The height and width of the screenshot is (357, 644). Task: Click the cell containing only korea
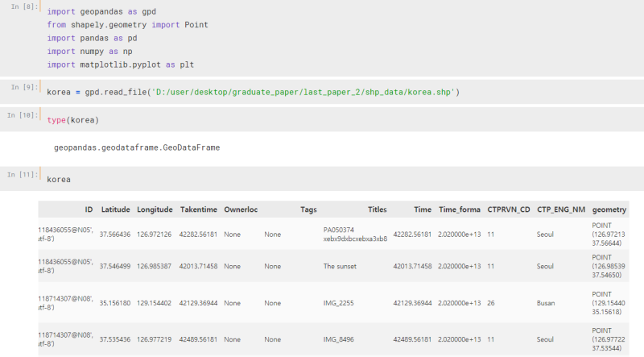(322, 178)
